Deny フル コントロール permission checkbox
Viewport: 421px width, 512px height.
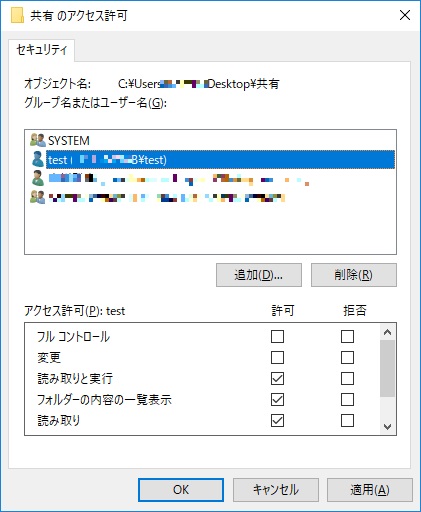[x=347, y=337]
